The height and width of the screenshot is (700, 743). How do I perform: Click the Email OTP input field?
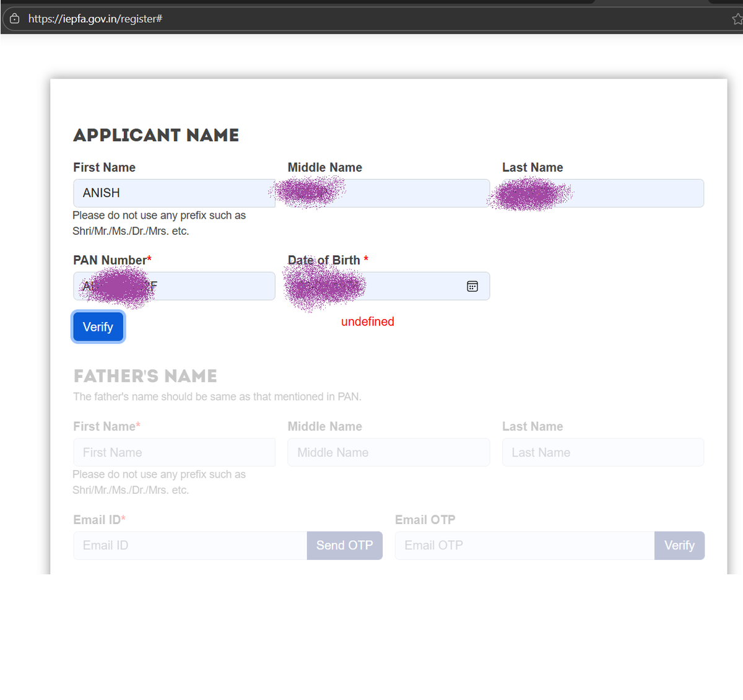524,545
